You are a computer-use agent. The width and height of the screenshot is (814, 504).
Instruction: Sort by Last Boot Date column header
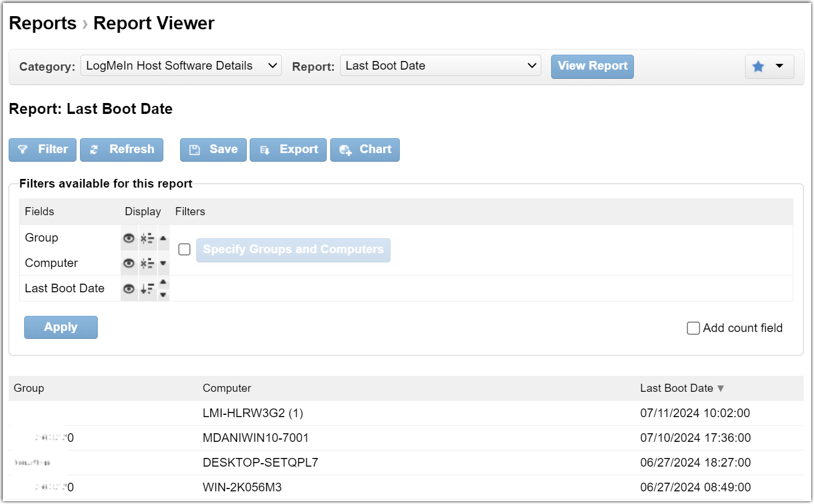point(682,388)
